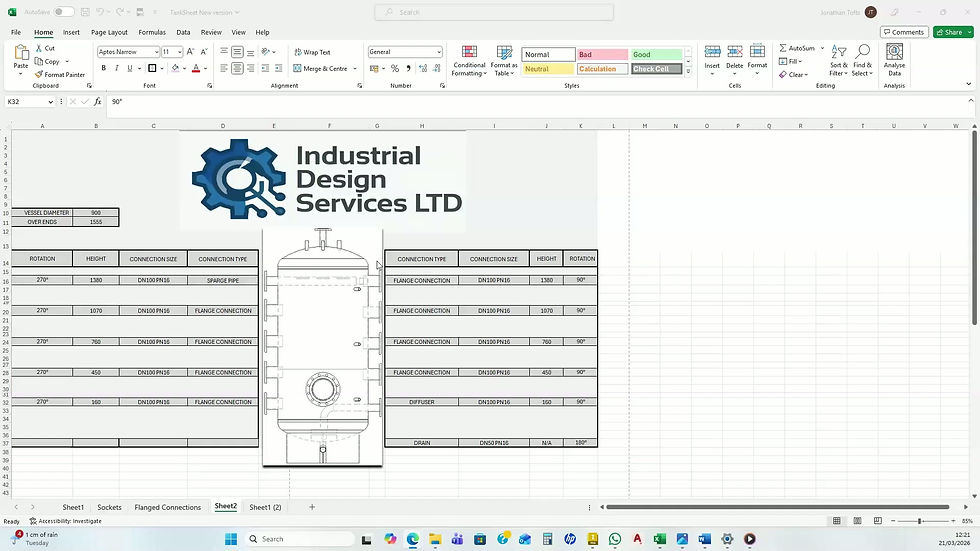Apply bold formatting
This screenshot has height=551, width=980.
tap(104, 68)
